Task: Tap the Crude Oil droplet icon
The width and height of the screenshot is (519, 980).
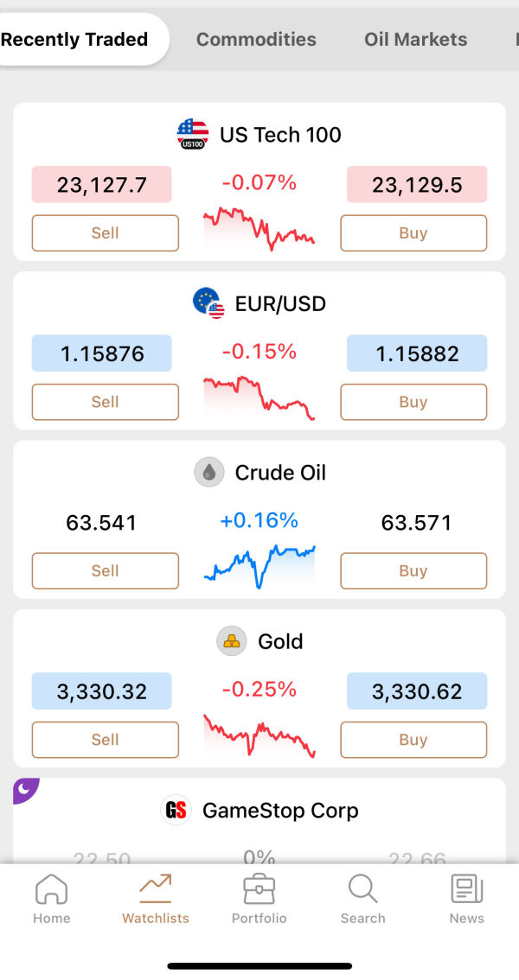Action: click(x=208, y=473)
